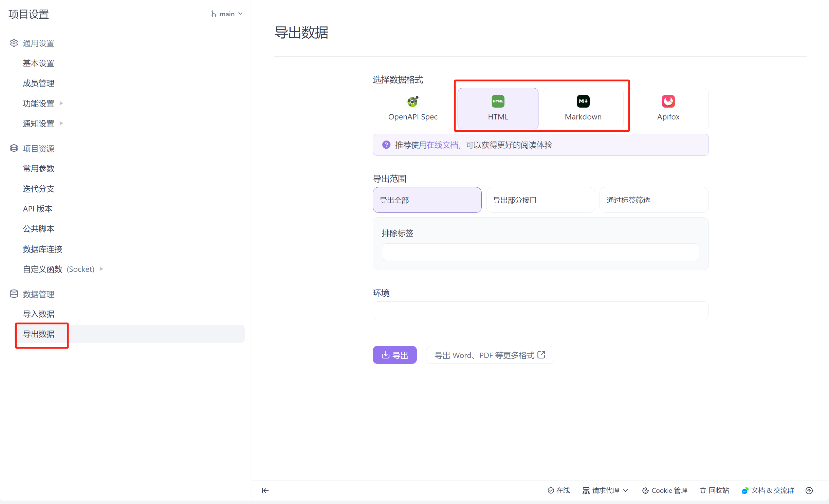
Task: Choose the HTML export format icon
Action: coord(498,101)
